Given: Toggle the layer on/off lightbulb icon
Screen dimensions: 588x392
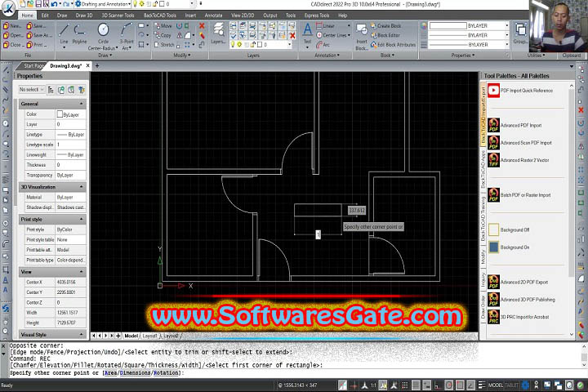Looking at the screenshot, I should click(x=233, y=45).
